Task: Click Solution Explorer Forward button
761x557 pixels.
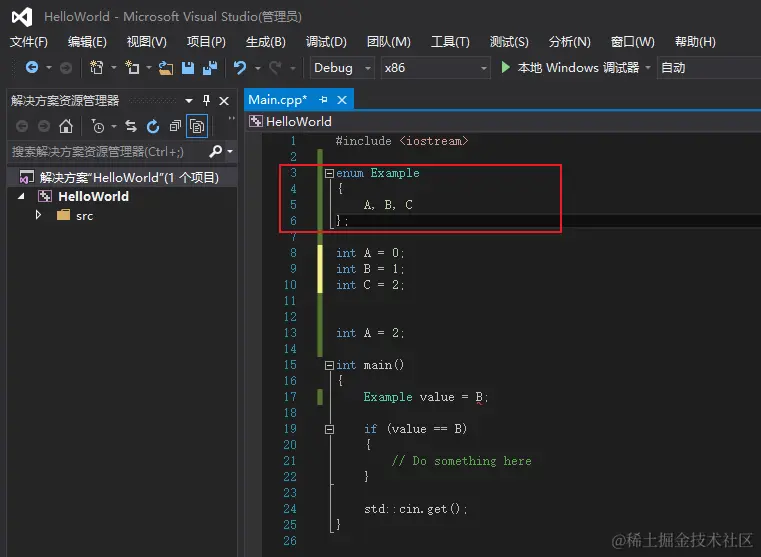Action: [x=44, y=127]
